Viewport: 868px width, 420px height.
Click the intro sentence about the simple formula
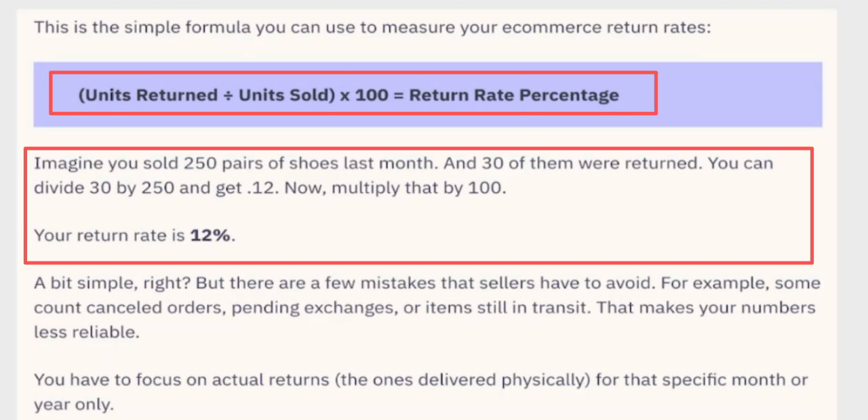(x=372, y=28)
